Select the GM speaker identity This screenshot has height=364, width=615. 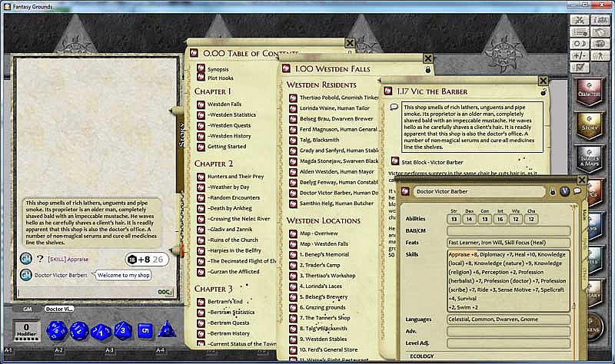(x=27, y=309)
